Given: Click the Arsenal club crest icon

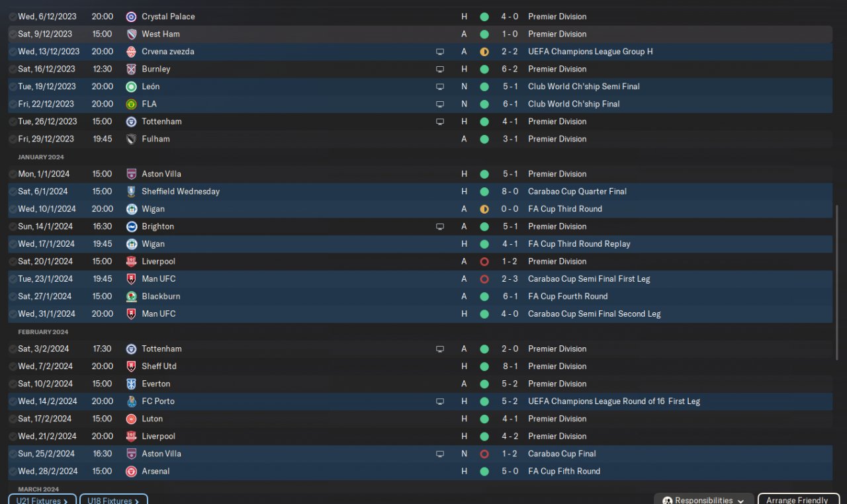Looking at the screenshot, I should point(131,472).
